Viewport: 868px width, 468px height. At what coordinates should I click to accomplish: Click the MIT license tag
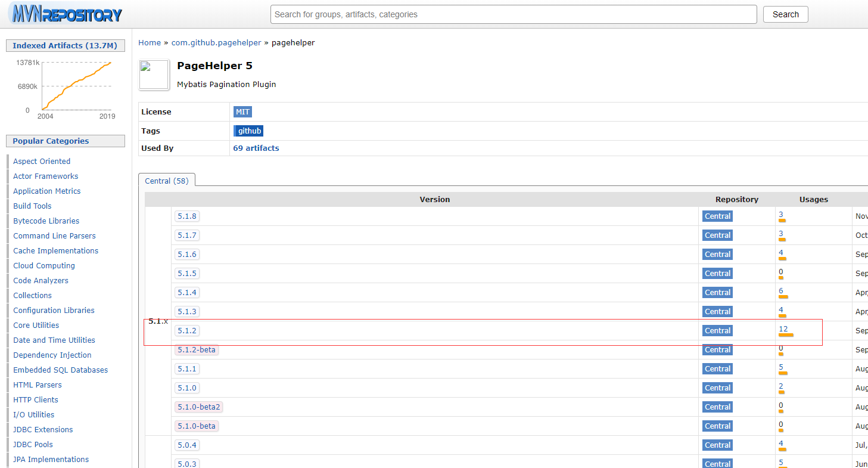(x=243, y=111)
